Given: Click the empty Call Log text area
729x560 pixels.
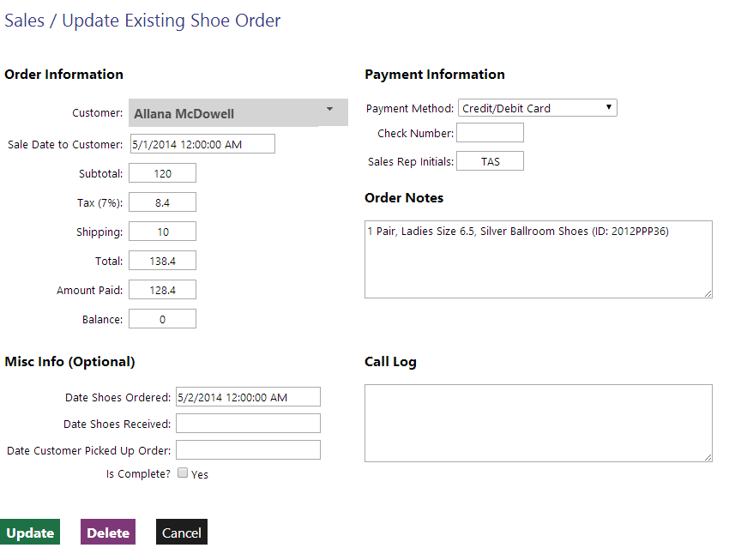Looking at the screenshot, I should pos(538,422).
